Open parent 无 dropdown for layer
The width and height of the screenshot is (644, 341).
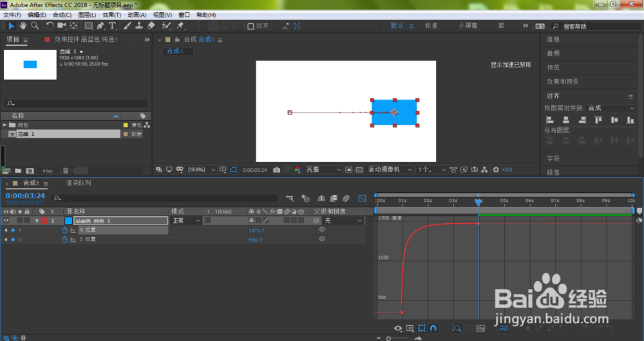[343, 221]
